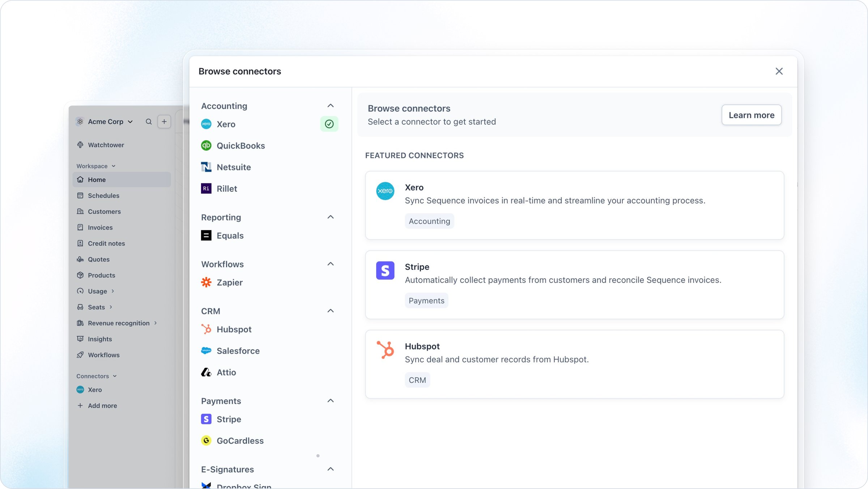
Task: Open Customers in the sidebar
Action: pyautogui.click(x=122, y=211)
